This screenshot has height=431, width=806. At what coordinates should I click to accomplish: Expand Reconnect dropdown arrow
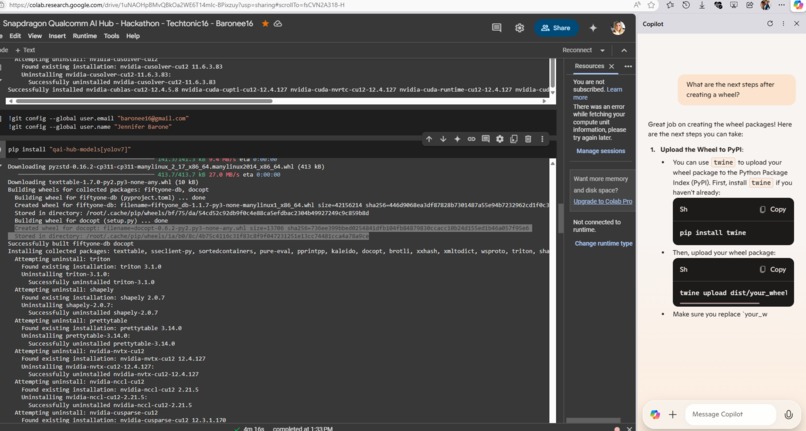(602, 50)
